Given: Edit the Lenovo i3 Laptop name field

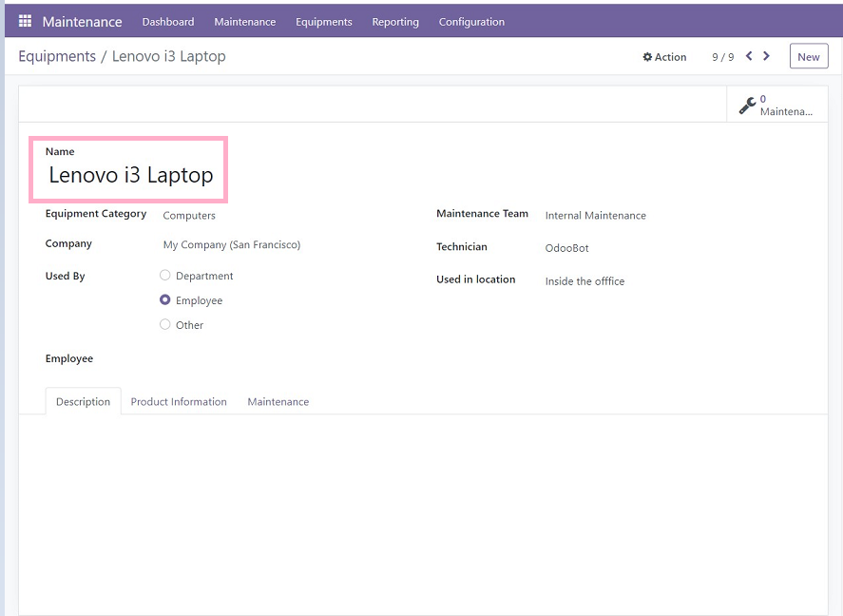Looking at the screenshot, I should [x=131, y=175].
